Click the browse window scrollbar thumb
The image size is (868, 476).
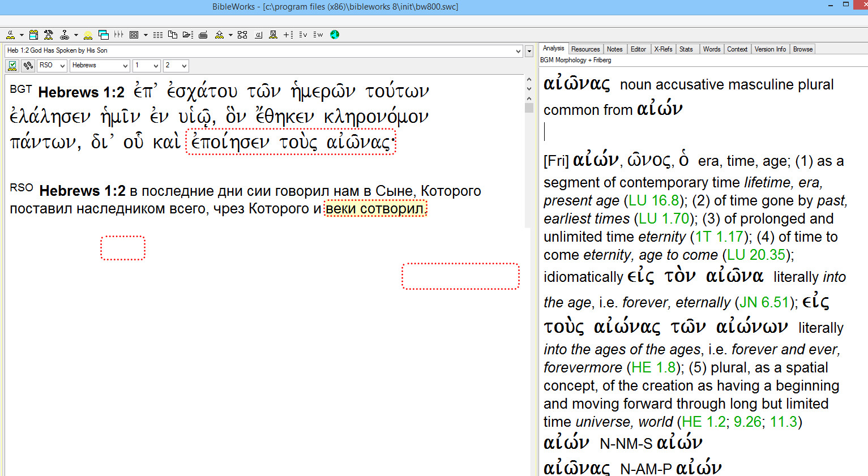pos(529,108)
